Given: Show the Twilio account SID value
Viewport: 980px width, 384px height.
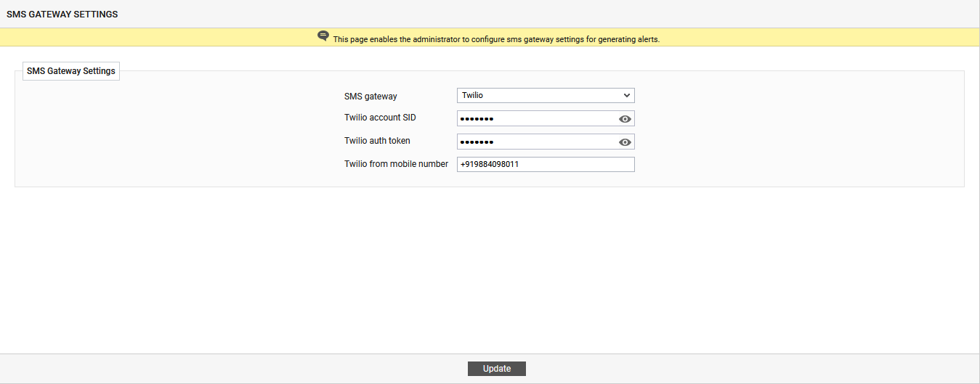Looking at the screenshot, I should point(625,119).
